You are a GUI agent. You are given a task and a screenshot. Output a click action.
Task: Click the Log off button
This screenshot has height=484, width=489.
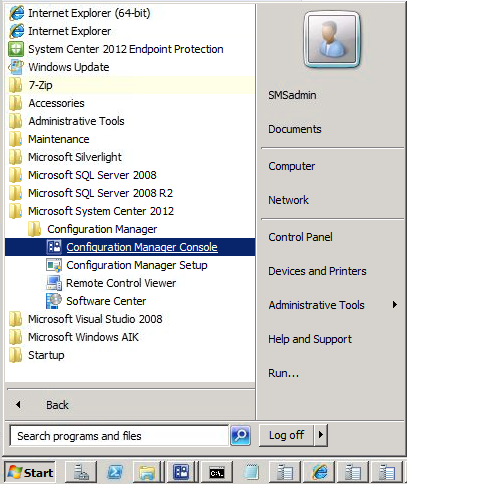[x=286, y=435]
